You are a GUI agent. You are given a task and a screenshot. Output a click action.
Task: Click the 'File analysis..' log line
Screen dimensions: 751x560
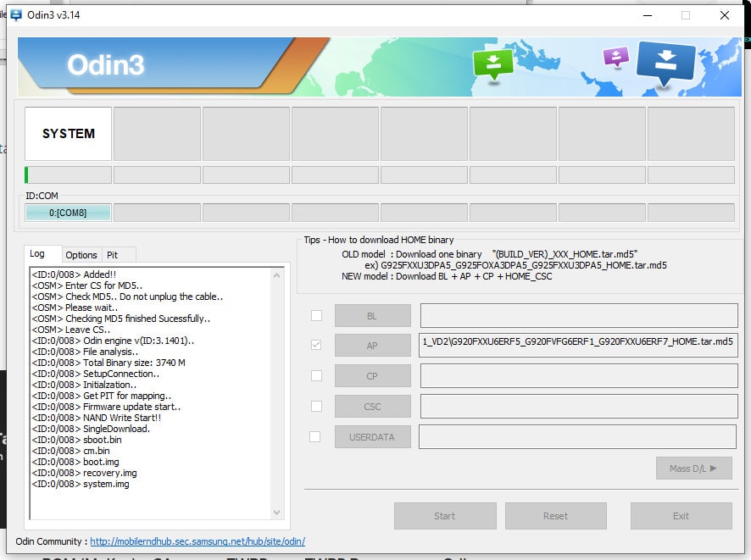(x=85, y=352)
